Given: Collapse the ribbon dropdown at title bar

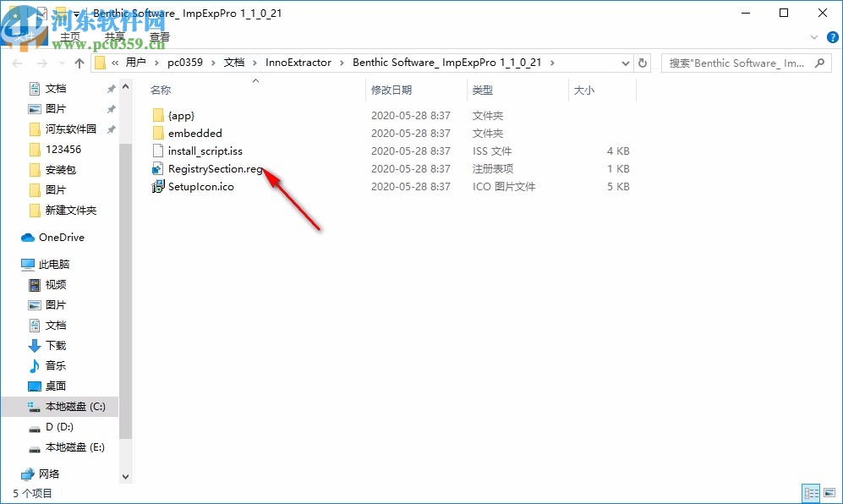Looking at the screenshot, I should tap(813, 36).
